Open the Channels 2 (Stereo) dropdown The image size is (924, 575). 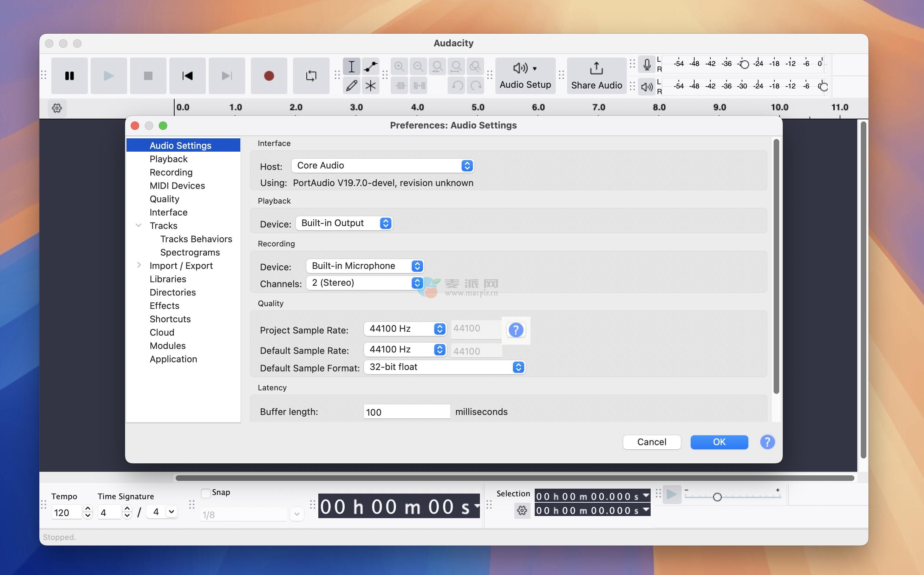pyautogui.click(x=365, y=283)
